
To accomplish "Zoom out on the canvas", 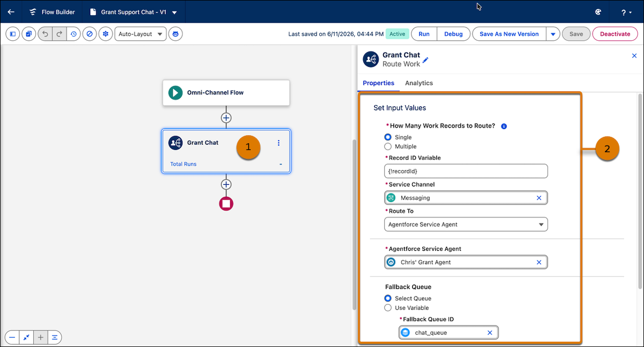I will pyautogui.click(x=12, y=337).
